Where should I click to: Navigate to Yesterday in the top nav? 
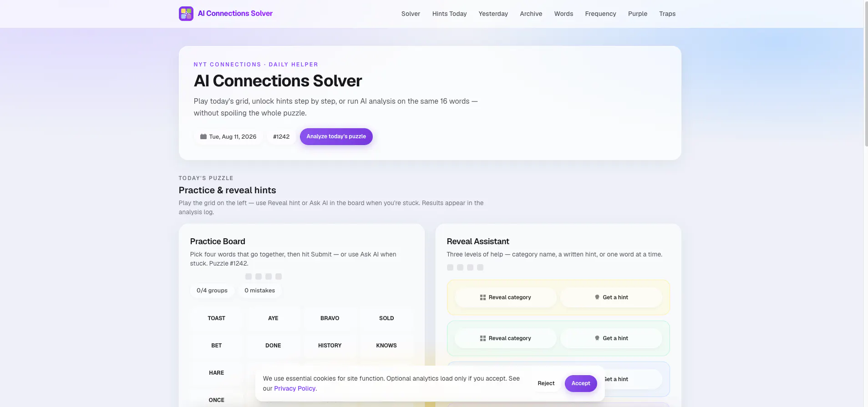493,14
